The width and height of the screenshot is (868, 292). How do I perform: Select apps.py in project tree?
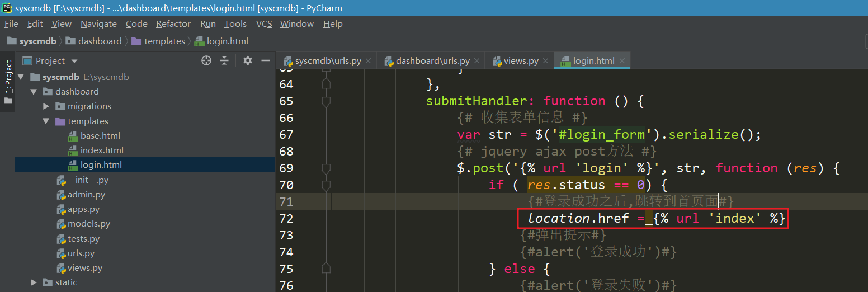point(84,209)
